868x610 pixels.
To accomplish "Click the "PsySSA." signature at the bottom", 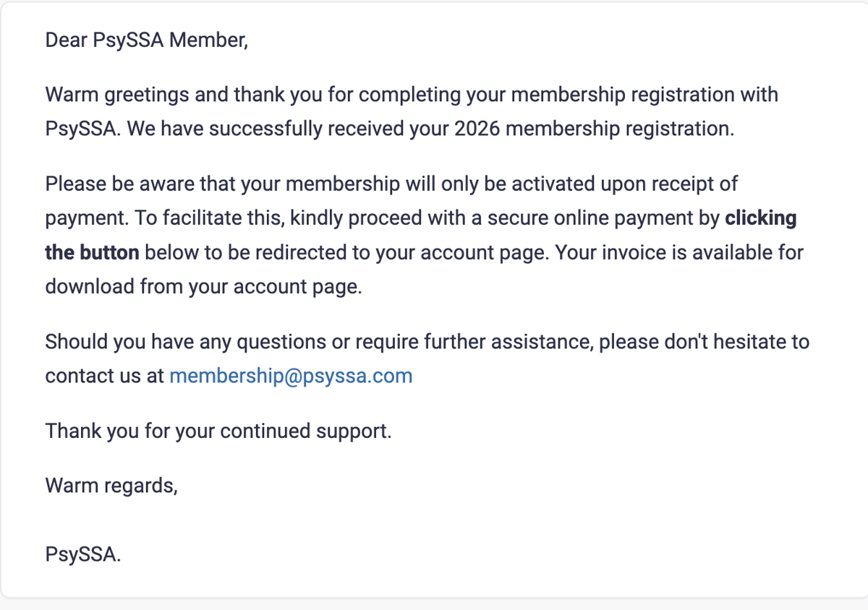I will (x=83, y=555).
